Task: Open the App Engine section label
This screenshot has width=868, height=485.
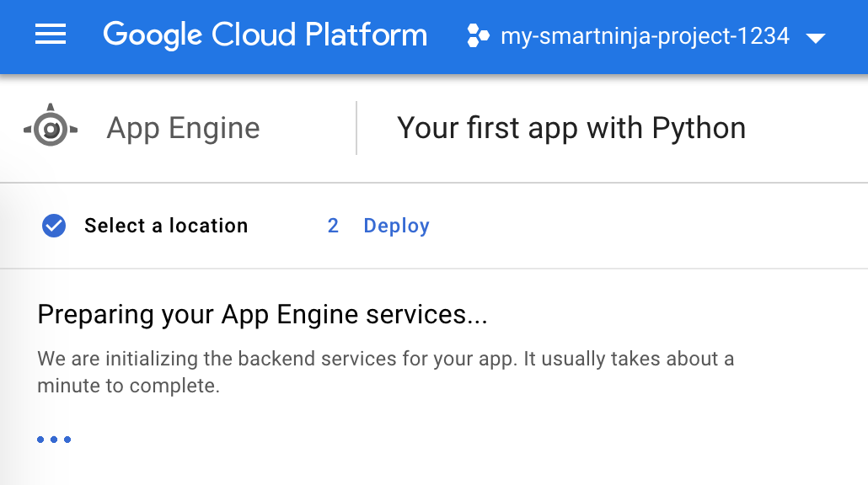Action: click(x=183, y=128)
